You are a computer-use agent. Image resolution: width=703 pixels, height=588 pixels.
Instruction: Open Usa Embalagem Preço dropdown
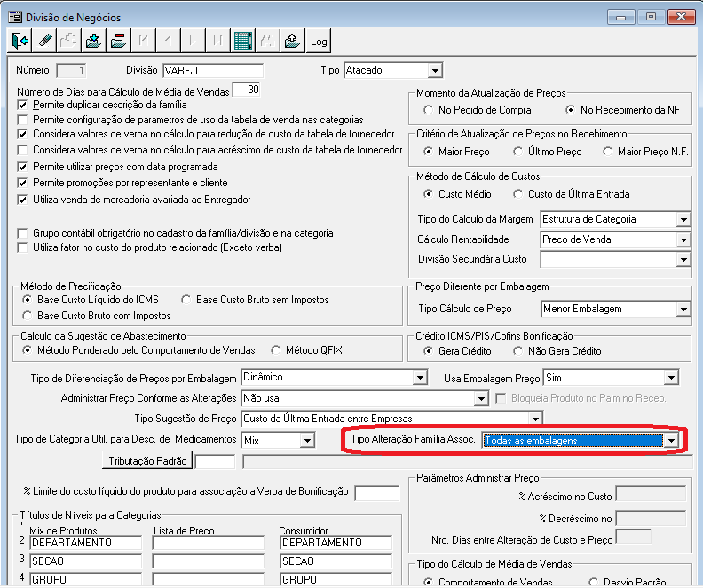pos(671,378)
